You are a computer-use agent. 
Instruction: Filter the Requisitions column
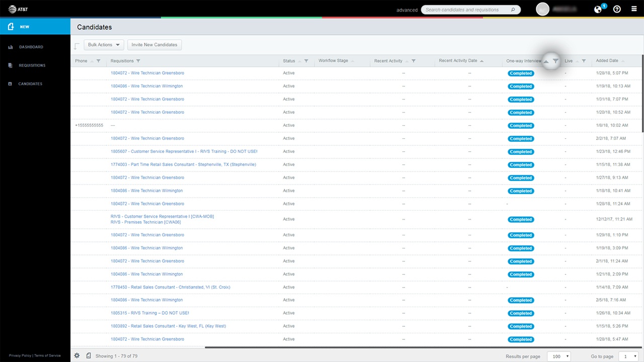coord(138,61)
